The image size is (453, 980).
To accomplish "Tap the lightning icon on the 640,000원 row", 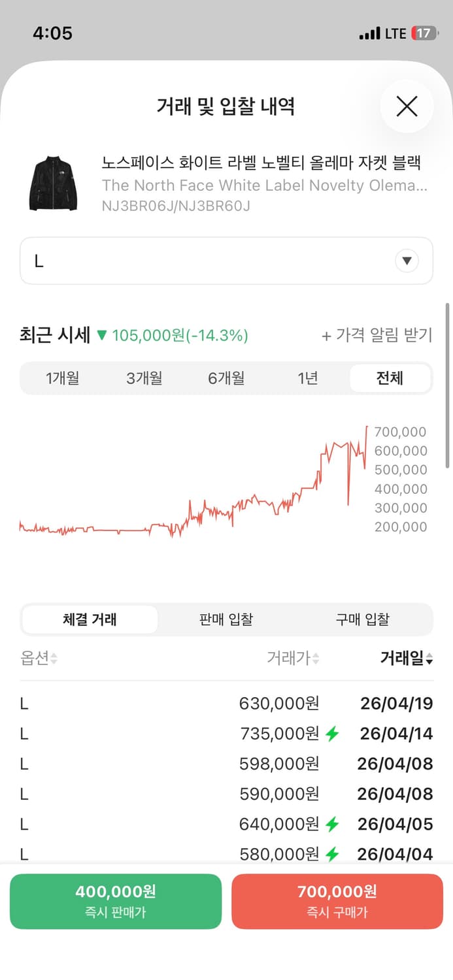I will point(333,824).
